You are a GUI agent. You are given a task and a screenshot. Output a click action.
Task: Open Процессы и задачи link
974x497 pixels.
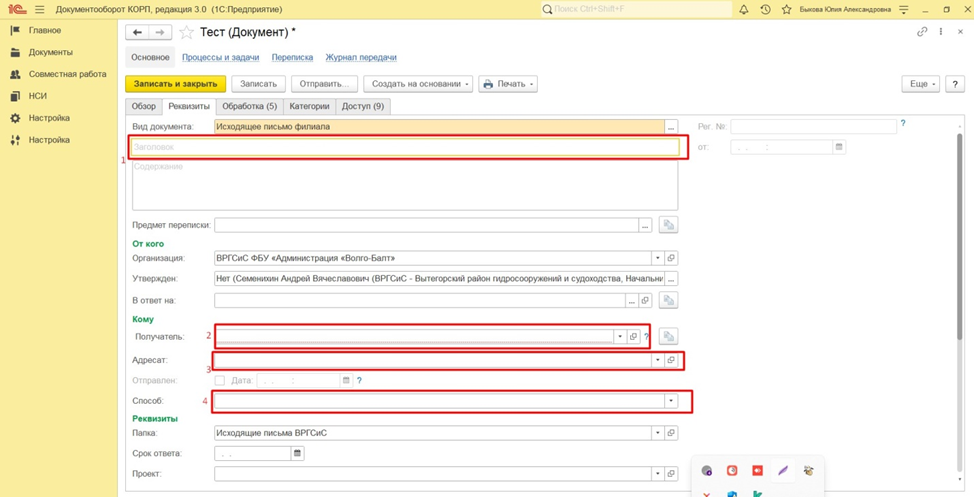click(x=221, y=57)
